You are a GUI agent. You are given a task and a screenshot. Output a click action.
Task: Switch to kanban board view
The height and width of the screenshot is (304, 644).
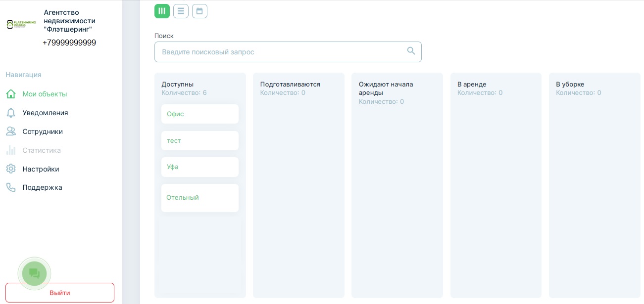pyautogui.click(x=162, y=11)
